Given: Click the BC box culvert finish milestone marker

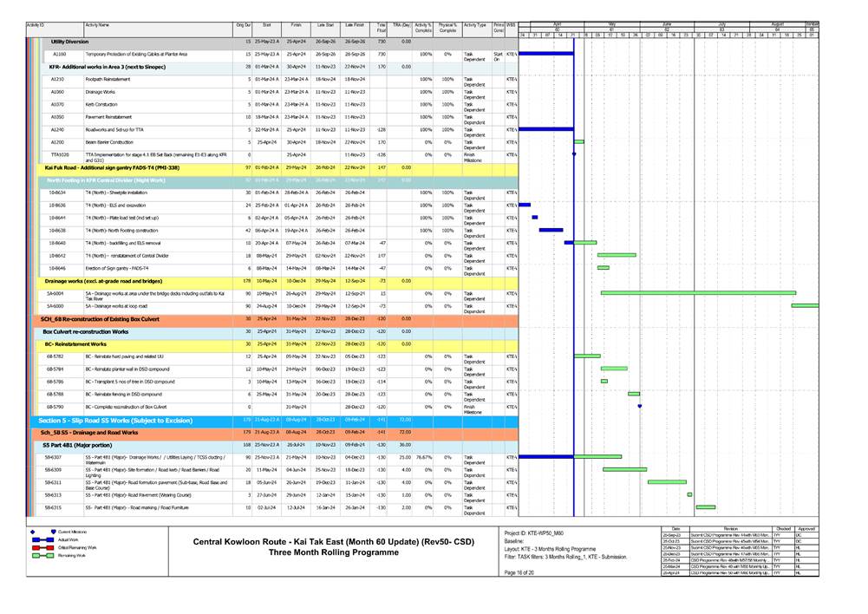Looking at the screenshot, I should coord(639,406).
